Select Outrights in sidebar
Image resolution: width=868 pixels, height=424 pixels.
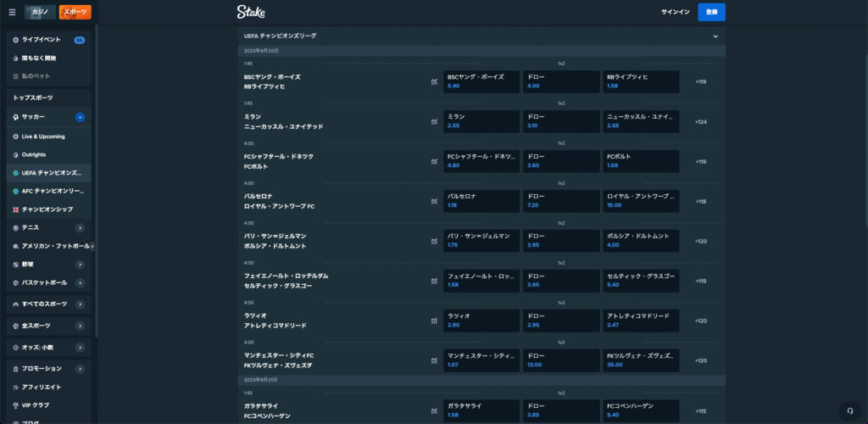click(x=48, y=155)
